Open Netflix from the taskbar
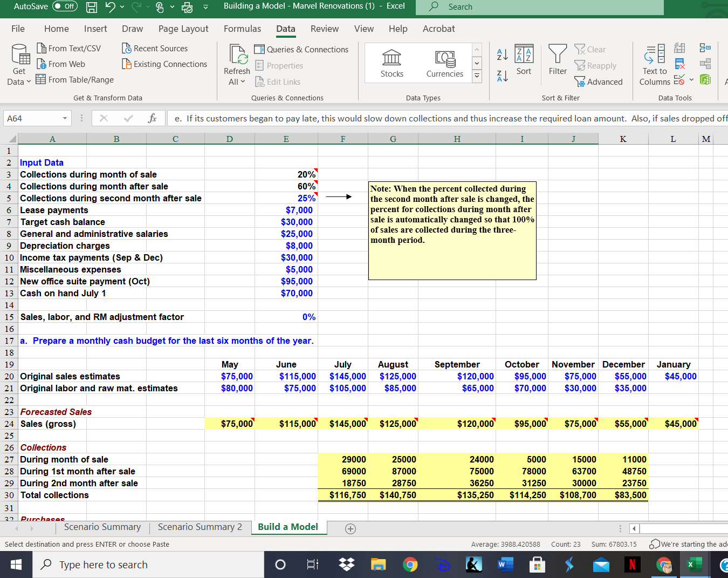This screenshot has height=578, width=728. 633,565
